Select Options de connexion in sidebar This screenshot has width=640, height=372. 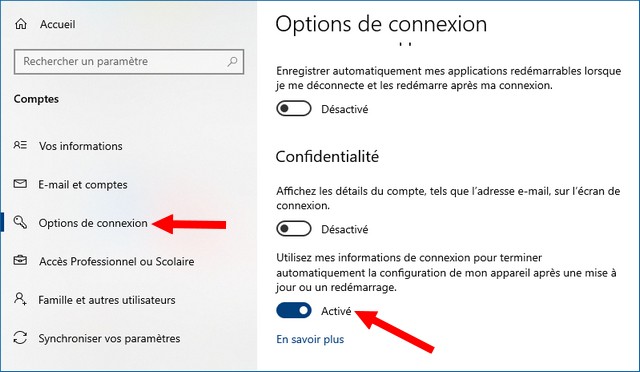coord(93,223)
